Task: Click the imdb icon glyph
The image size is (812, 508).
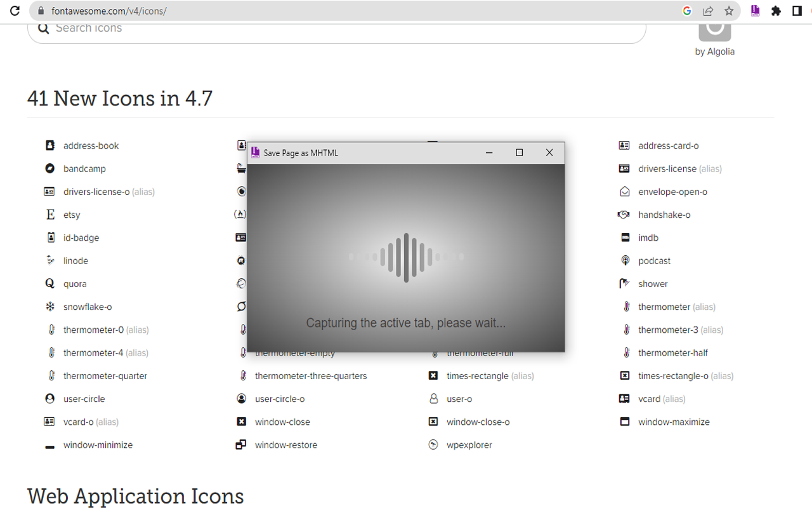Action: (625, 237)
